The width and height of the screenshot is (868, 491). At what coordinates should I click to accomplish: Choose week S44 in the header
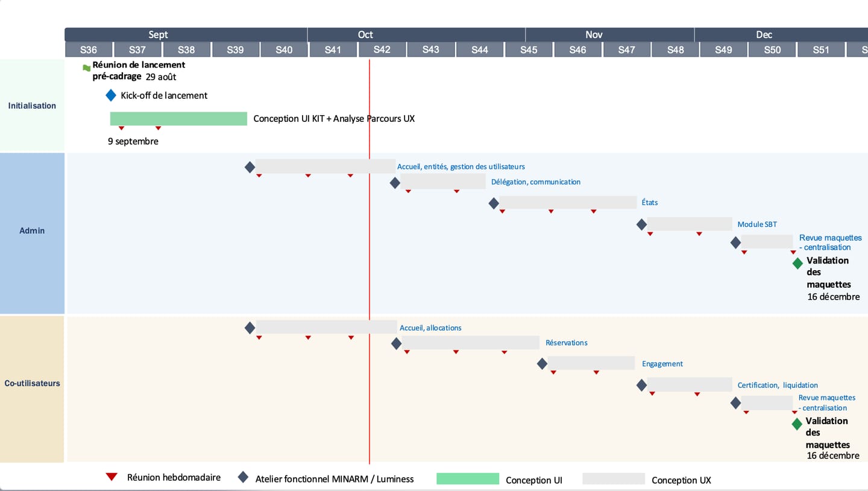coord(480,49)
